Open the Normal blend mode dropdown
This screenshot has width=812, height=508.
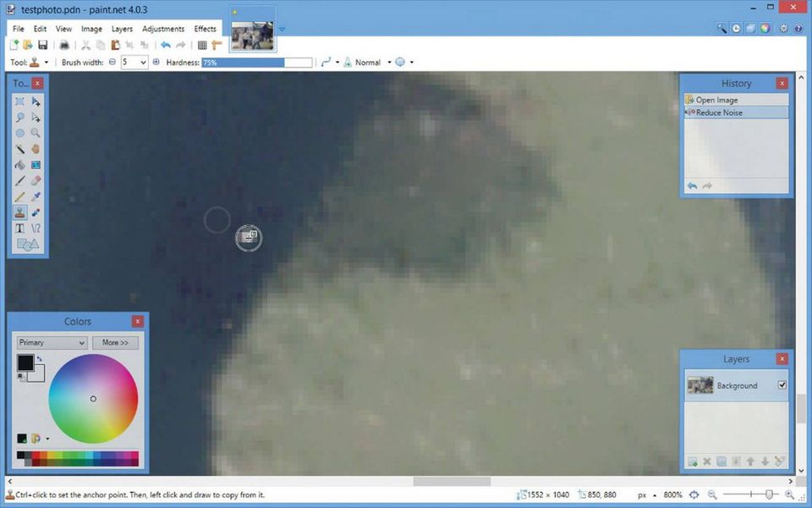coord(389,63)
